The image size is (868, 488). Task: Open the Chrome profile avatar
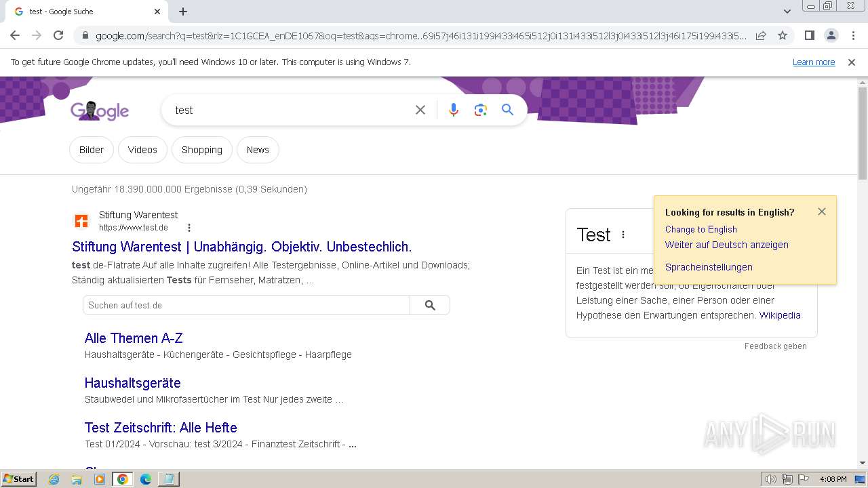tap(831, 35)
